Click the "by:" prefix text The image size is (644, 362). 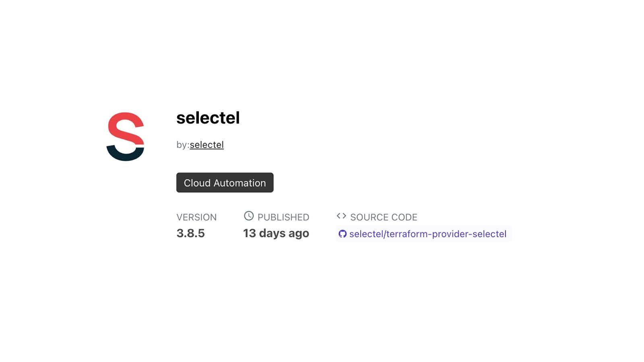[182, 145]
